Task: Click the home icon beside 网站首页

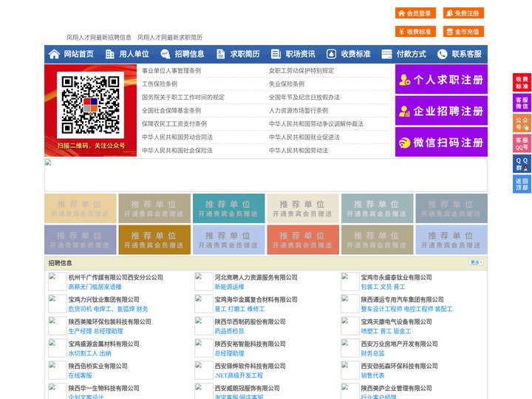Action: click(54, 54)
